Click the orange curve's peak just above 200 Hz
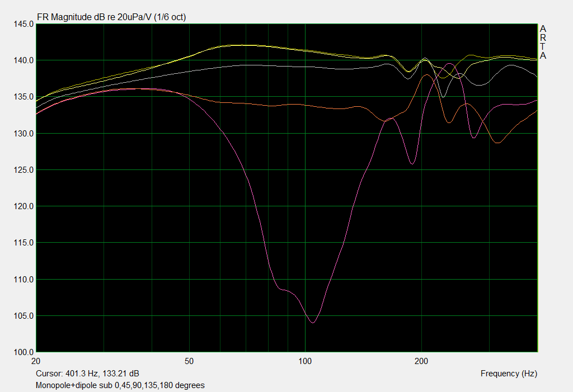This screenshot has height=392, width=573. 426,75
